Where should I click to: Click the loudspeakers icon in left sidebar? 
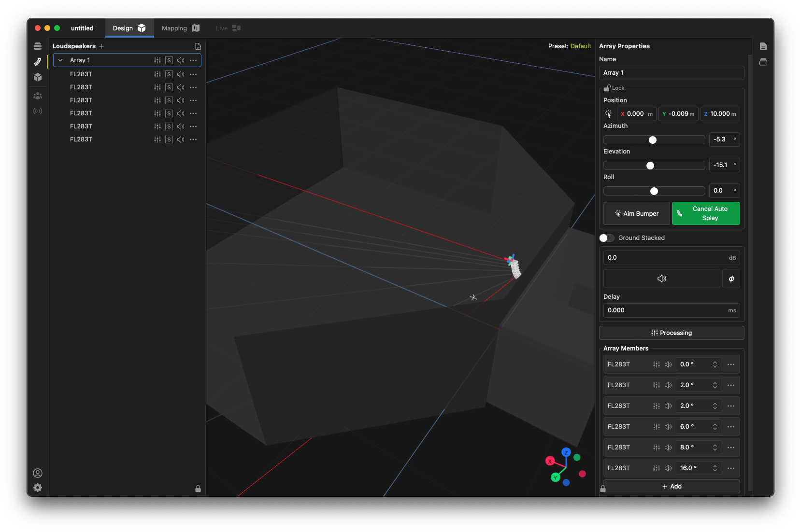[x=38, y=62]
